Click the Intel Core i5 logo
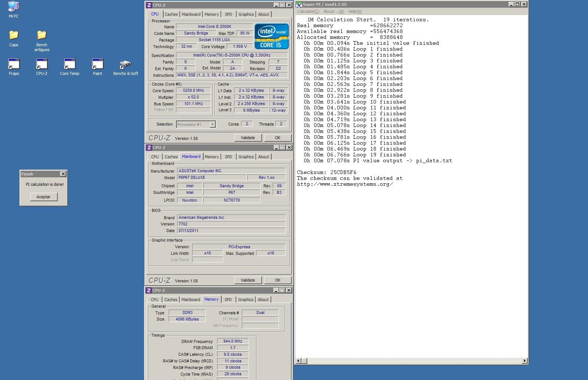This screenshot has height=380, width=588. point(272,36)
